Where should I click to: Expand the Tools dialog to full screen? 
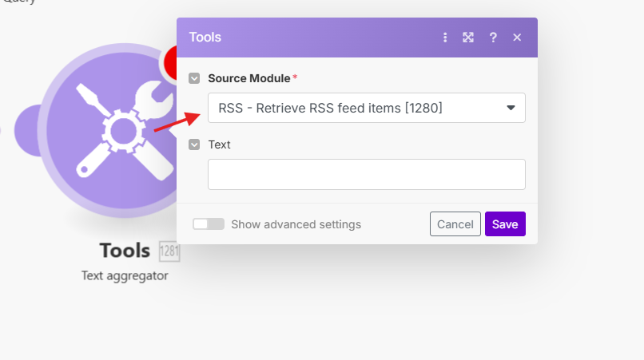(x=469, y=38)
